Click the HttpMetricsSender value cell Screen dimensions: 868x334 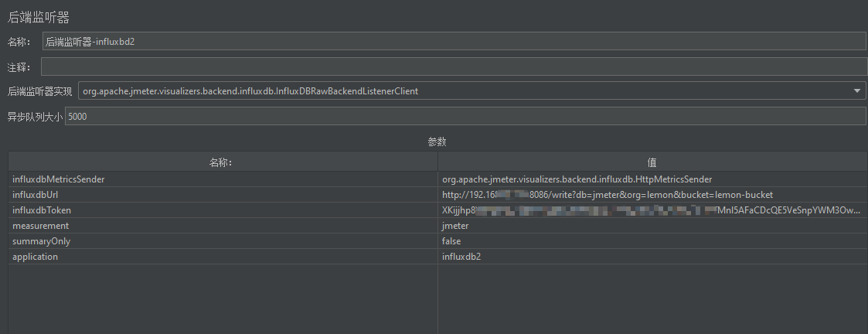click(652, 179)
